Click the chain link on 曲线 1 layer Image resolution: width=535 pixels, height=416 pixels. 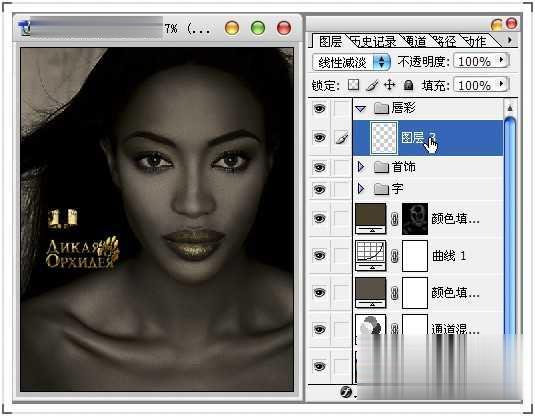point(394,256)
